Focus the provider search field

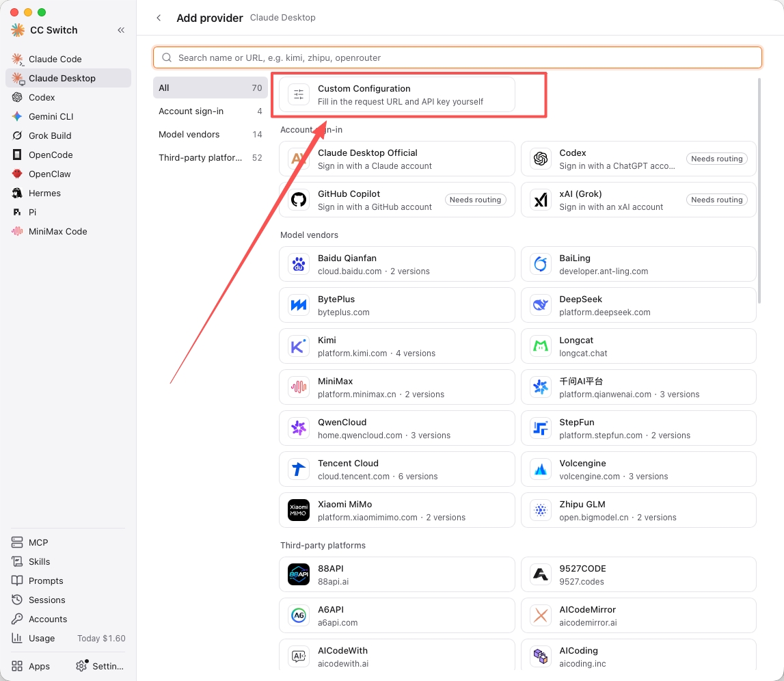457,57
